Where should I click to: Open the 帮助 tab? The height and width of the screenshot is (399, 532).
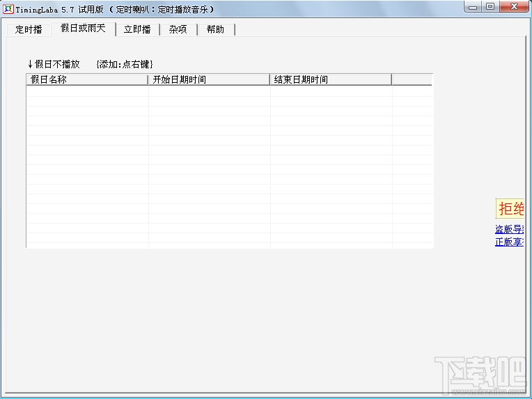[215, 29]
